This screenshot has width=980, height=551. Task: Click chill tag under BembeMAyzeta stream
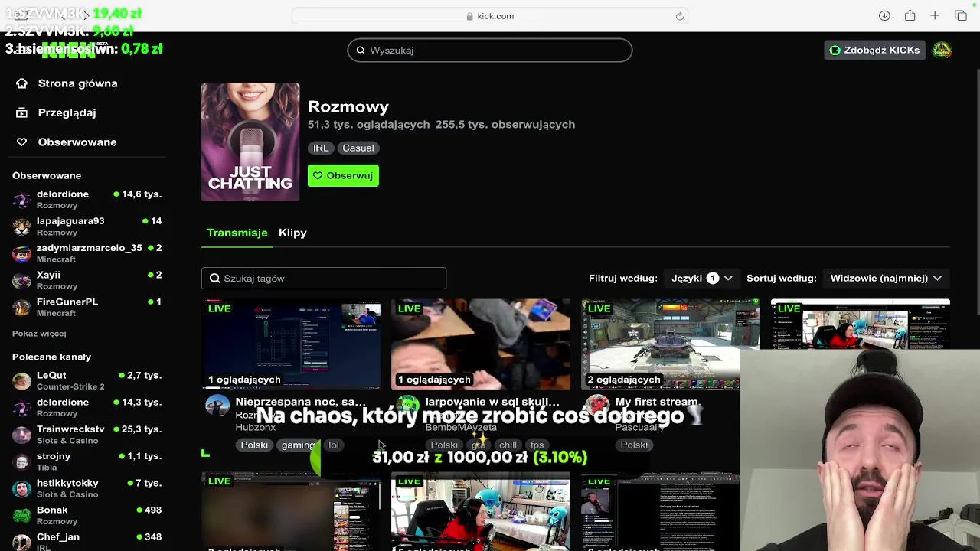pos(508,445)
